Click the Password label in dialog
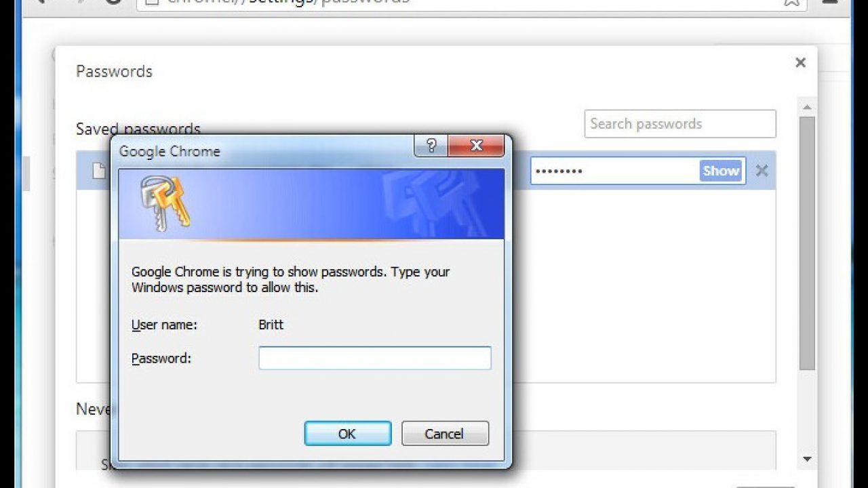This screenshot has width=868, height=488. [x=161, y=359]
